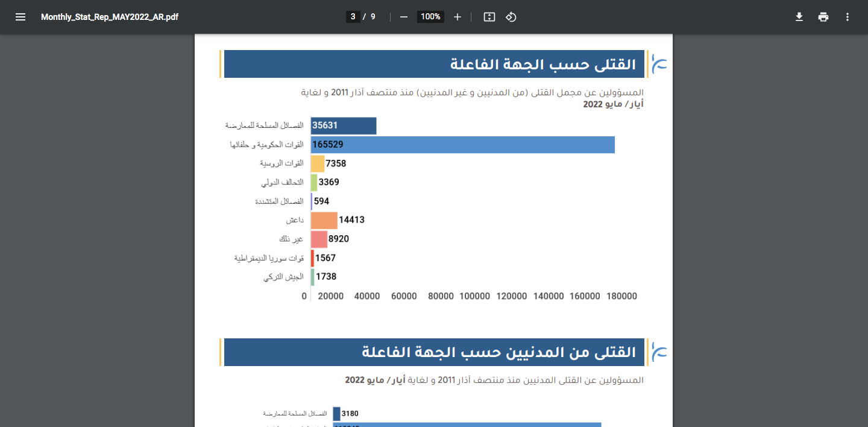Click the file name Monthly_Stat_Rep_MAY2022_AR.pdf
The image size is (868, 427).
pos(110,17)
